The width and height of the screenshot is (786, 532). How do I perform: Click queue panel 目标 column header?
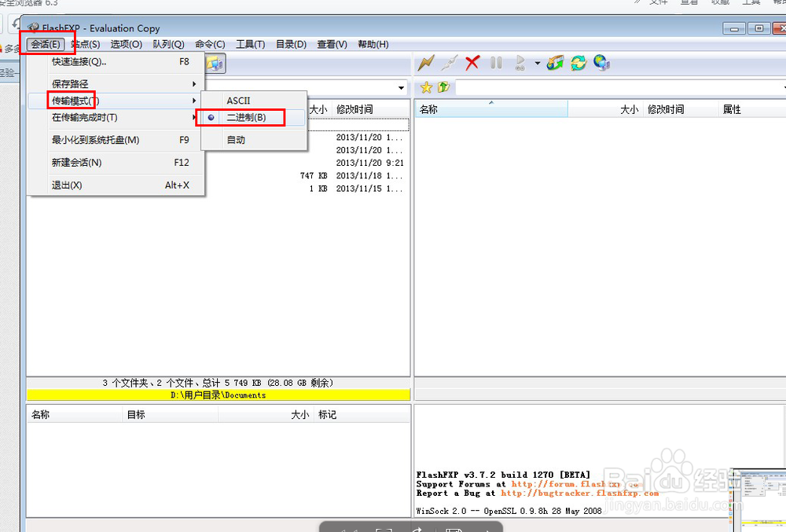(x=171, y=415)
